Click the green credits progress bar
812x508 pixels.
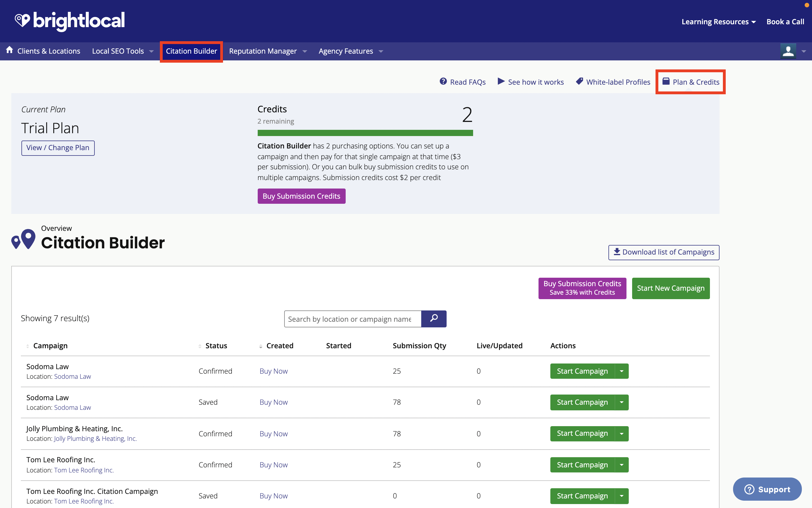pyautogui.click(x=365, y=133)
